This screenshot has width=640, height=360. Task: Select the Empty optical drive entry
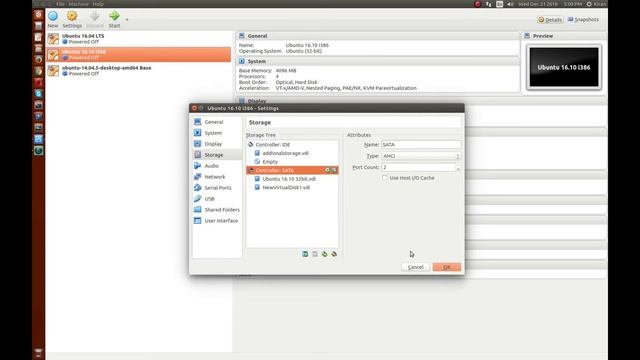(x=270, y=162)
